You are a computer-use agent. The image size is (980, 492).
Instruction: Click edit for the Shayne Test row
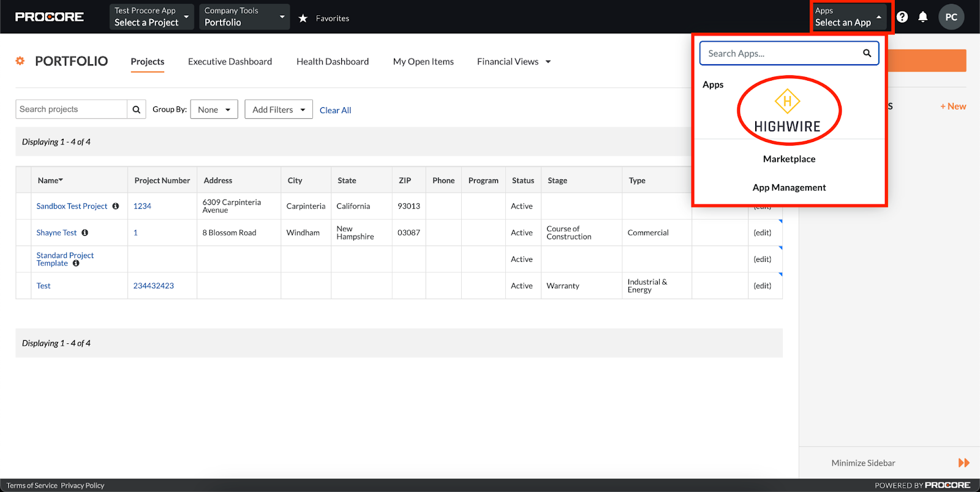763,233
